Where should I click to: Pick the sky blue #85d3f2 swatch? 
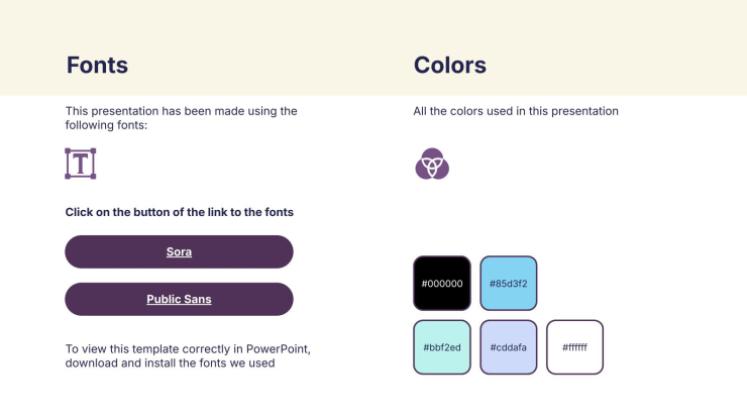pyautogui.click(x=508, y=283)
